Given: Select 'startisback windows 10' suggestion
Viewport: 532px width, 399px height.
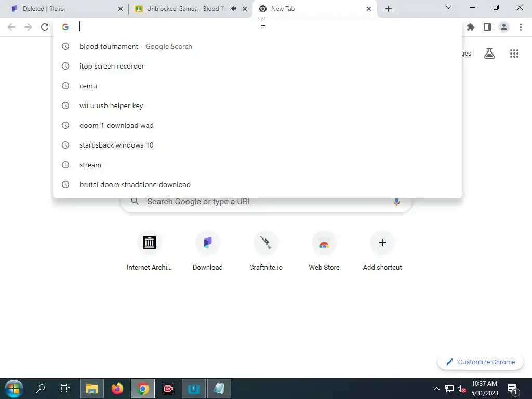Looking at the screenshot, I should 258,145.
